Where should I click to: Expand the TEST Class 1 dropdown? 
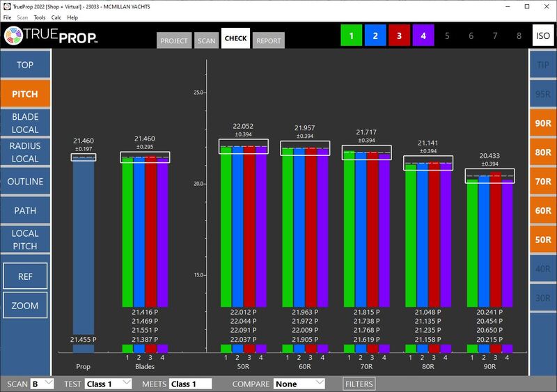pos(108,384)
